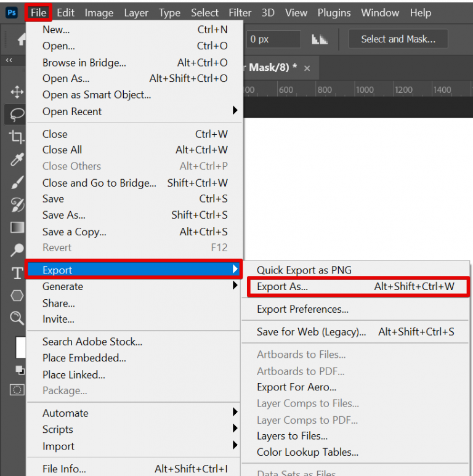Choose Export For Aero...
This screenshot has height=476, width=473.
(355, 387)
